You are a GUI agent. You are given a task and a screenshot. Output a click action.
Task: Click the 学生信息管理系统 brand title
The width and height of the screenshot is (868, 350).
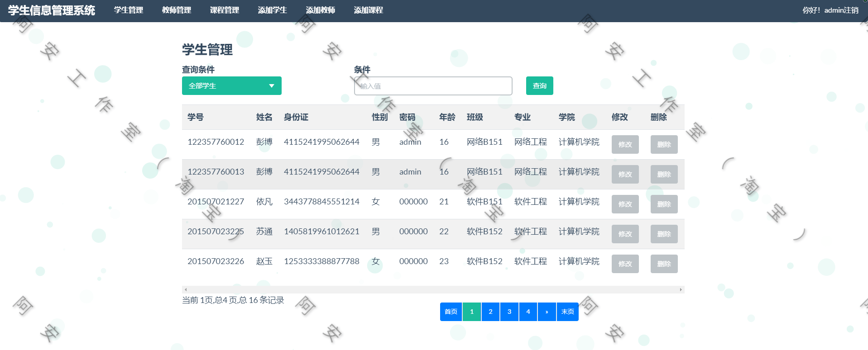pyautogui.click(x=52, y=10)
